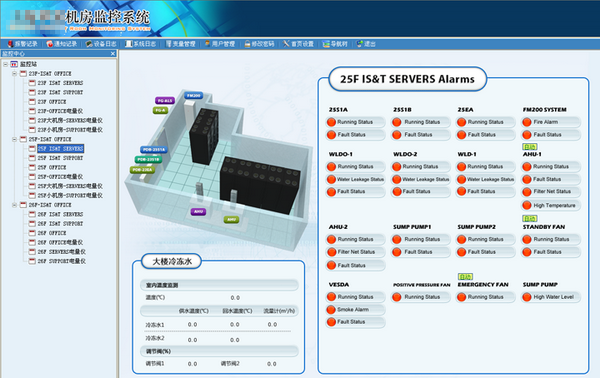This screenshot has height=378, width=600.
Task: Click FM200 tag in 3D room
Action: (194, 95)
